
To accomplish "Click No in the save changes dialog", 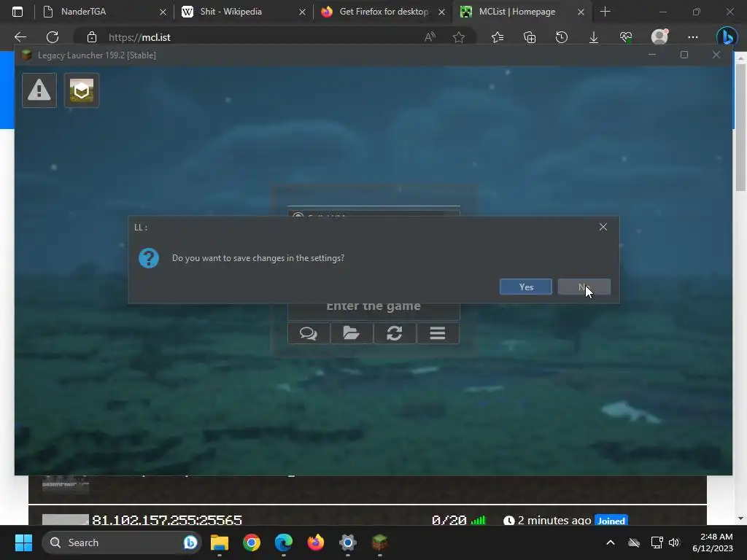I will click(584, 287).
